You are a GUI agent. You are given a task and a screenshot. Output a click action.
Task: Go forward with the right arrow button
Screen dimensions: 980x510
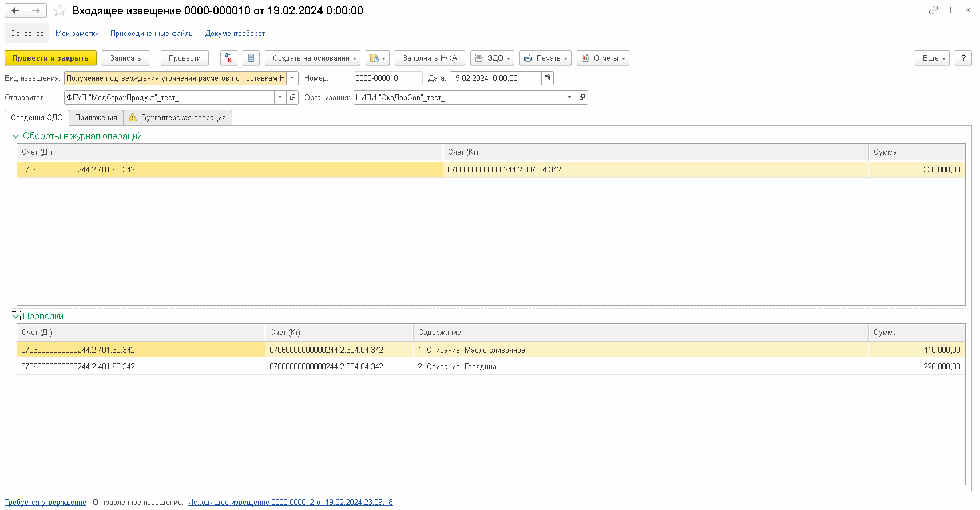[36, 10]
